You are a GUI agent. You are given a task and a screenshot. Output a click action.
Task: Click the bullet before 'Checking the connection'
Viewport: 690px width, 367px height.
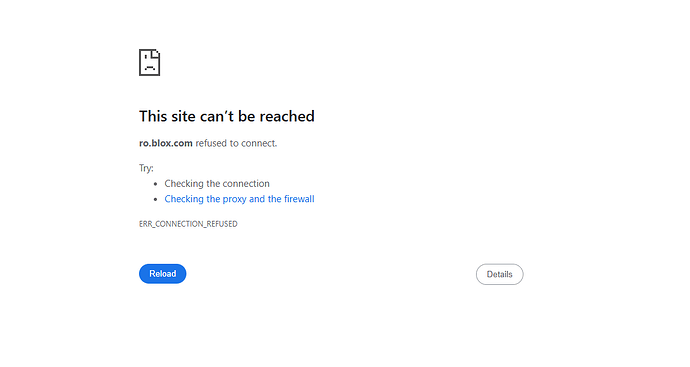point(155,184)
